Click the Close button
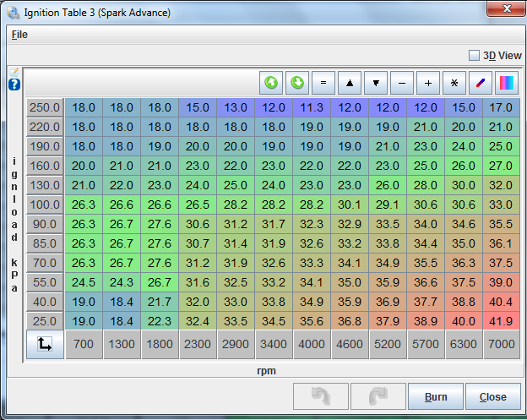 click(492, 396)
